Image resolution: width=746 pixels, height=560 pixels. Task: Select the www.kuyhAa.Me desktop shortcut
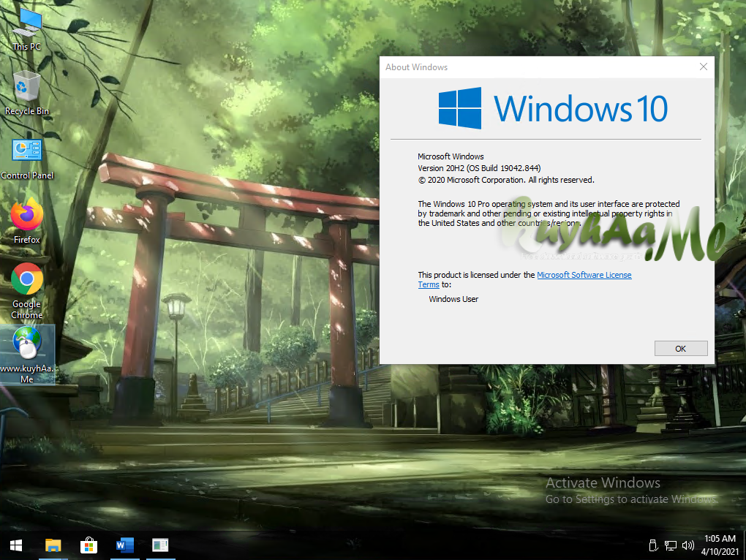click(x=27, y=355)
